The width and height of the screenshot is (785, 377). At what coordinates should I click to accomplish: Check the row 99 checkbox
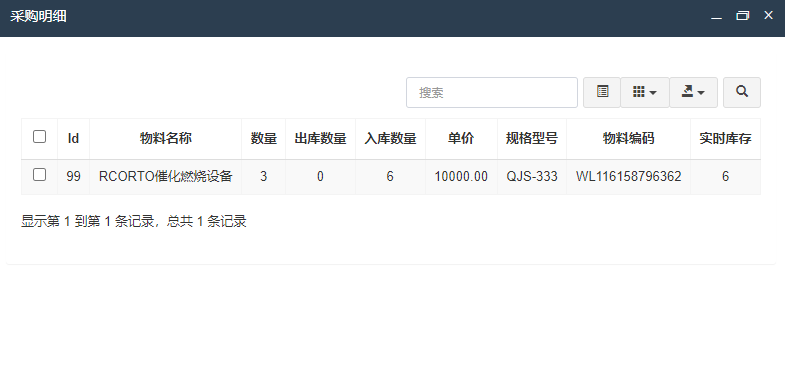click(40, 175)
